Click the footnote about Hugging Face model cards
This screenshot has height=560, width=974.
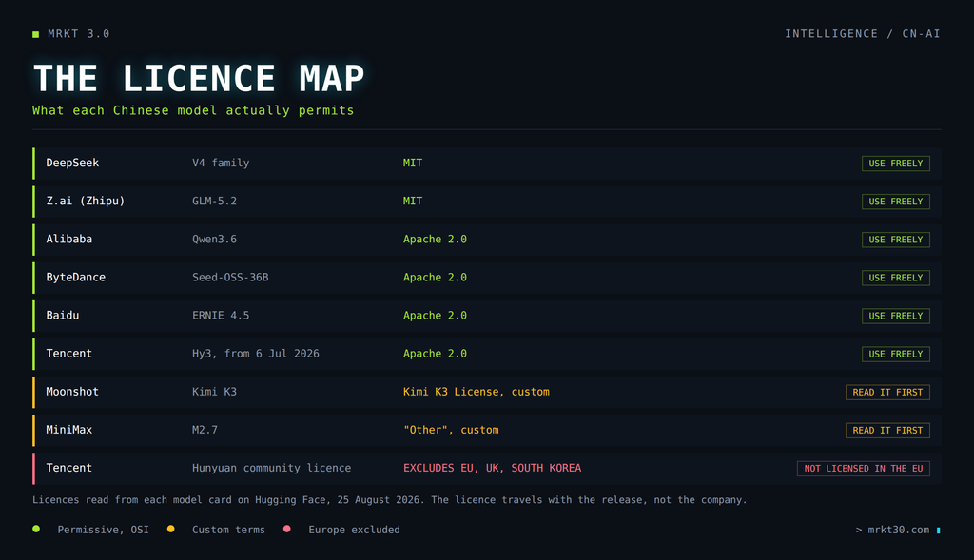pyautogui.click(x=389, y=500)
